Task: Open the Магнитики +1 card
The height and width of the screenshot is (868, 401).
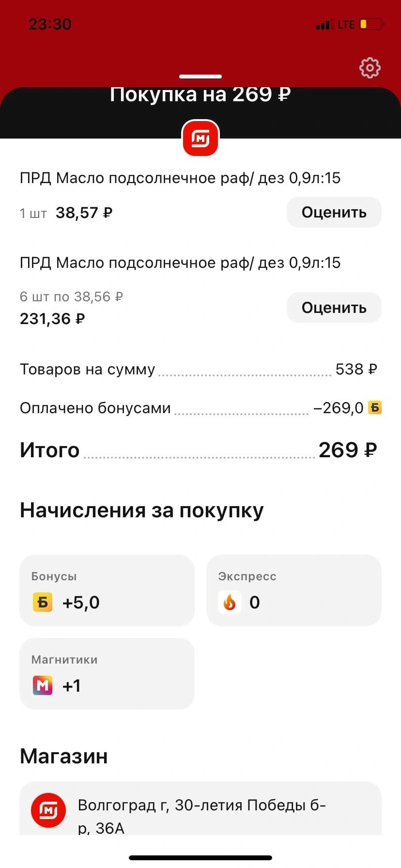Action: [107, 674]
